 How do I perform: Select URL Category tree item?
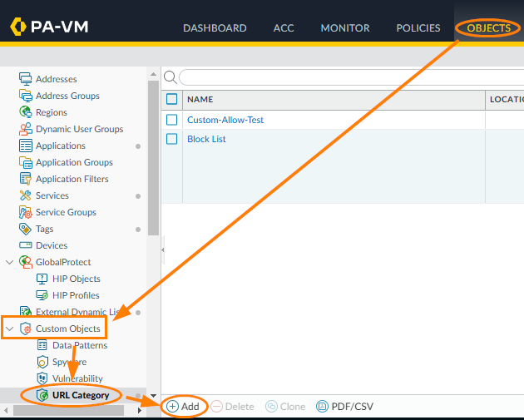tap(81, 395)
